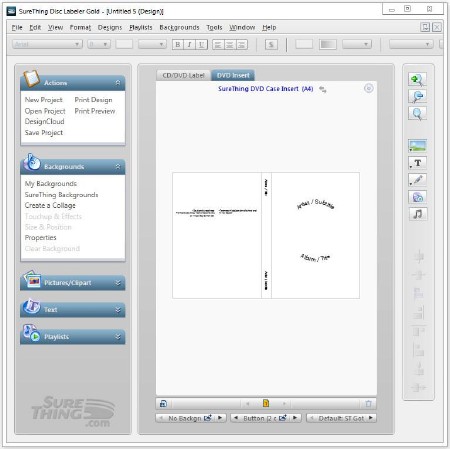
Task: Click the zoom in magnifier icon
Action: (417, 79)
